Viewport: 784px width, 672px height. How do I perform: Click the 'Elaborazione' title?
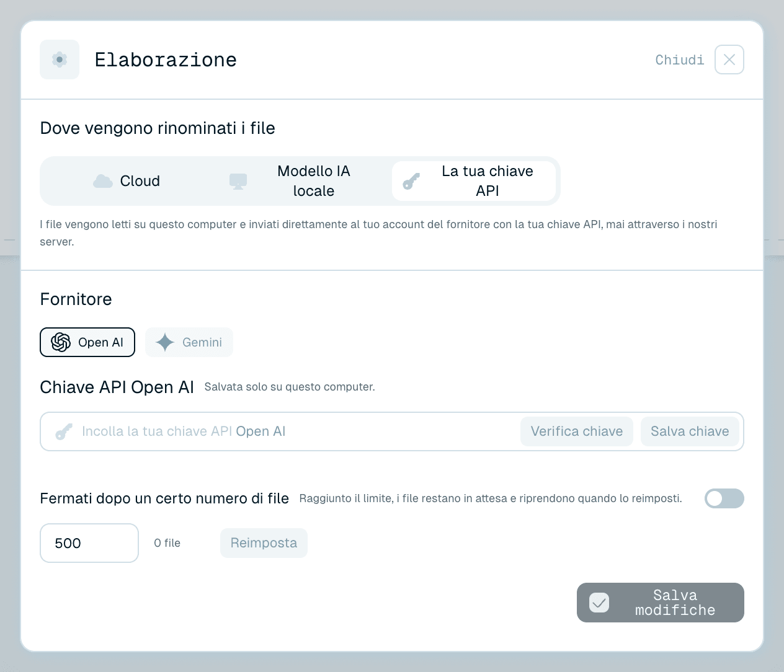click(x=166, y=60)
